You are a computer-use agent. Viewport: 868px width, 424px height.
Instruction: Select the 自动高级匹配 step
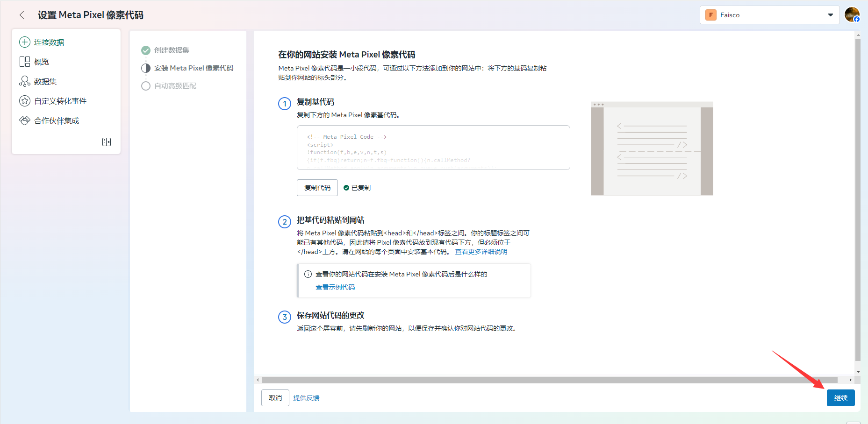tap(175, 86)
